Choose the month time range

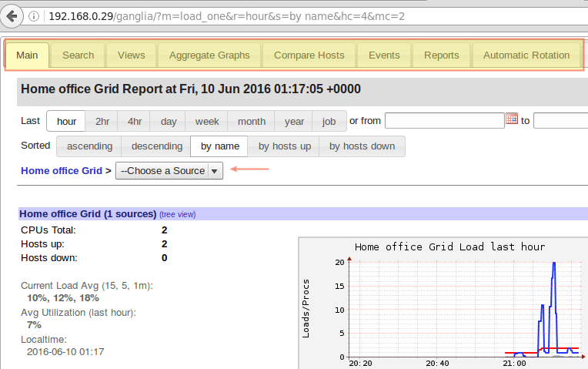pyautogui.click(x=252, y=122)
